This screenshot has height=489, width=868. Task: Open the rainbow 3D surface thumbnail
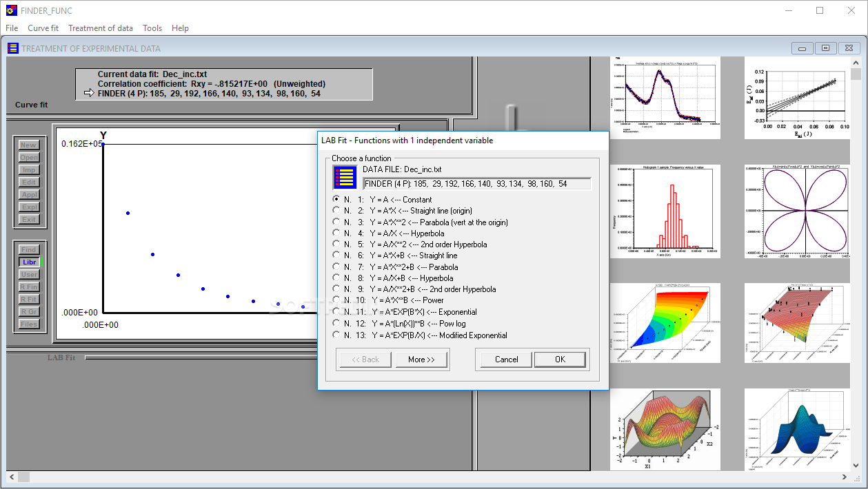665,323
